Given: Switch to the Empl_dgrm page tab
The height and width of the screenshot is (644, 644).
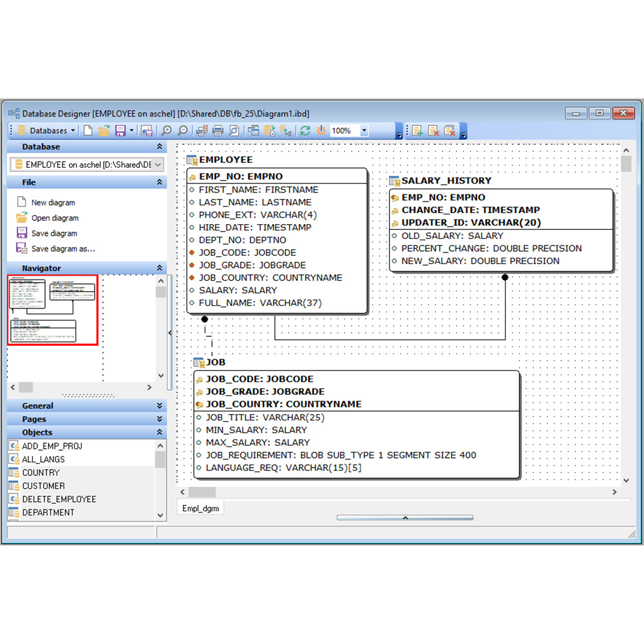Looking at the screenshot, I should click(200, 509).
